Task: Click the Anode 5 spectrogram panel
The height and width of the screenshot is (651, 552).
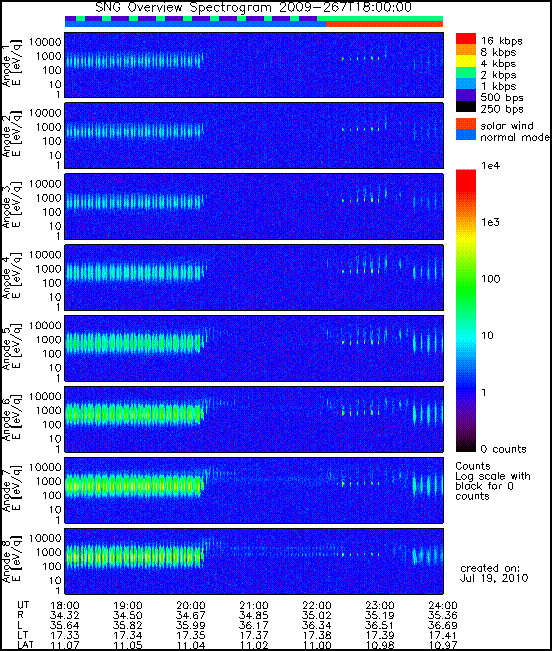Action: [x=254, y=348]
